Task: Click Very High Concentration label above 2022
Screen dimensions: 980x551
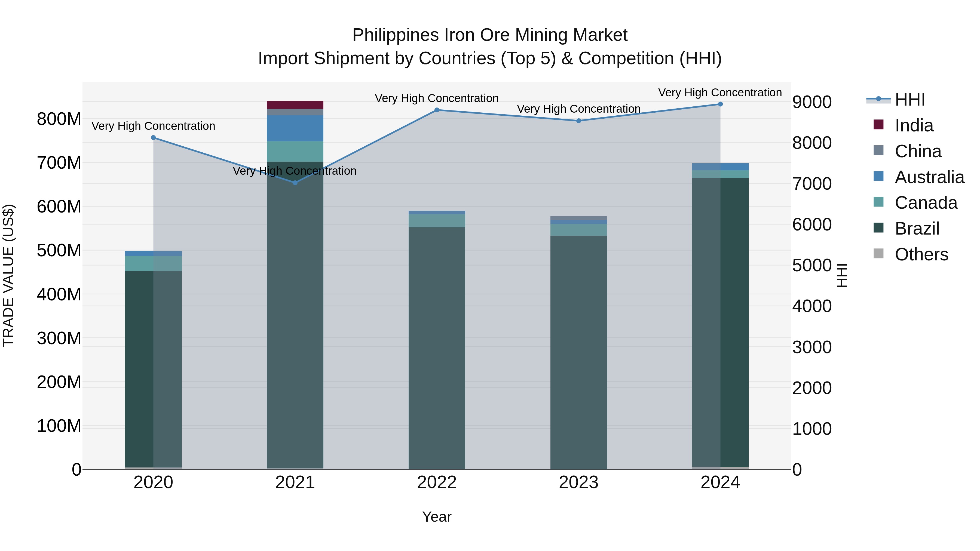Action: (437, 98)
